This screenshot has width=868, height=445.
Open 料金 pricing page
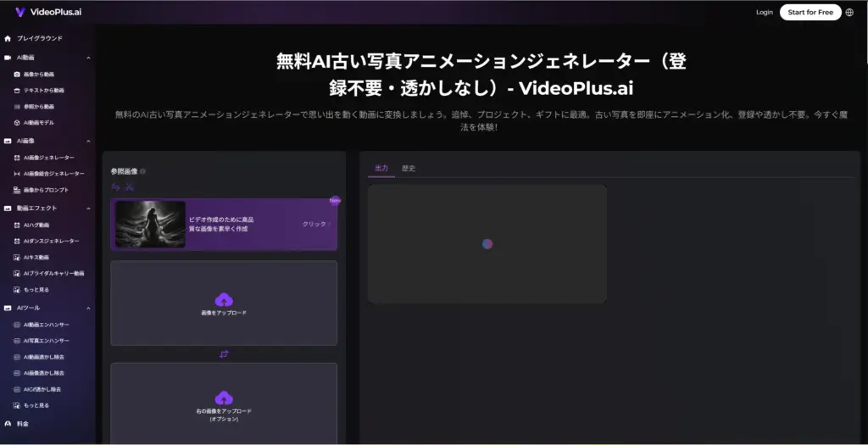pyautogui.click(x=23, y=424)
